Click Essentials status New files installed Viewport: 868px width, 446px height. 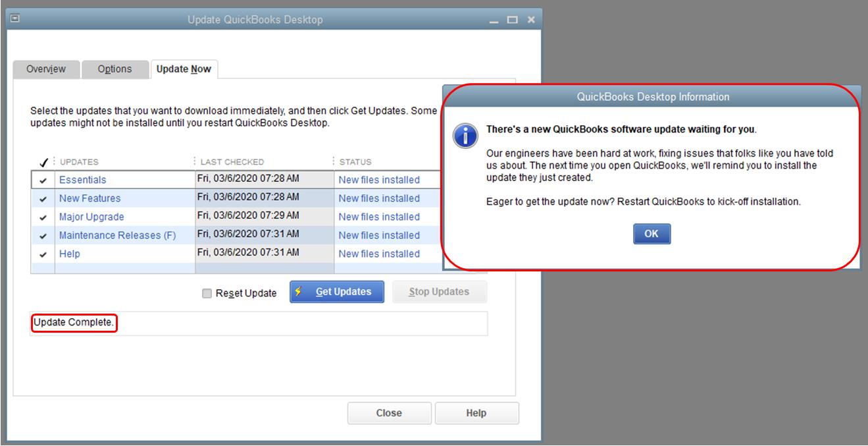379,180
